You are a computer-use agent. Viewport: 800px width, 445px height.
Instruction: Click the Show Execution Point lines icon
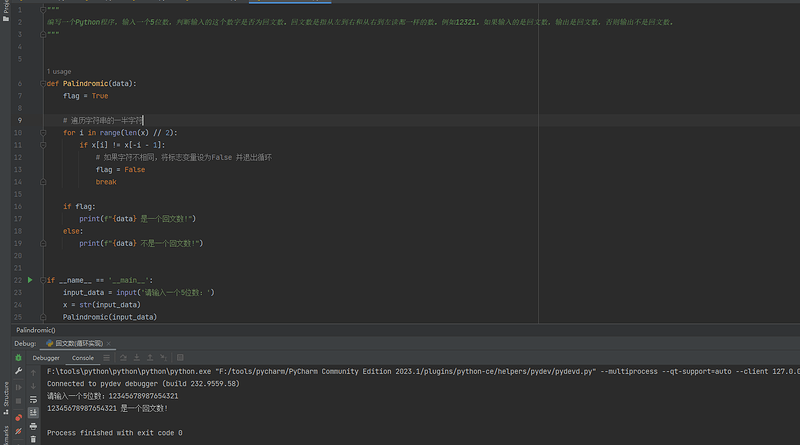pyautogui.click(x=106, y=358)
